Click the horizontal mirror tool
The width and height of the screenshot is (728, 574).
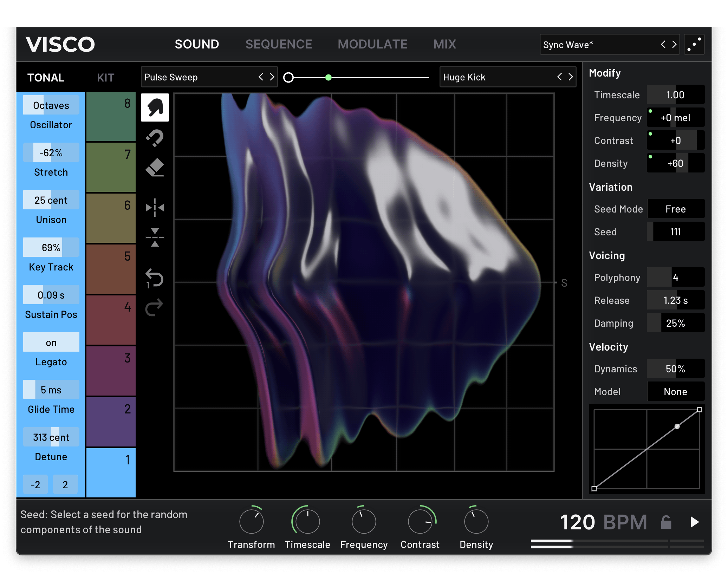tap(155, 208)
